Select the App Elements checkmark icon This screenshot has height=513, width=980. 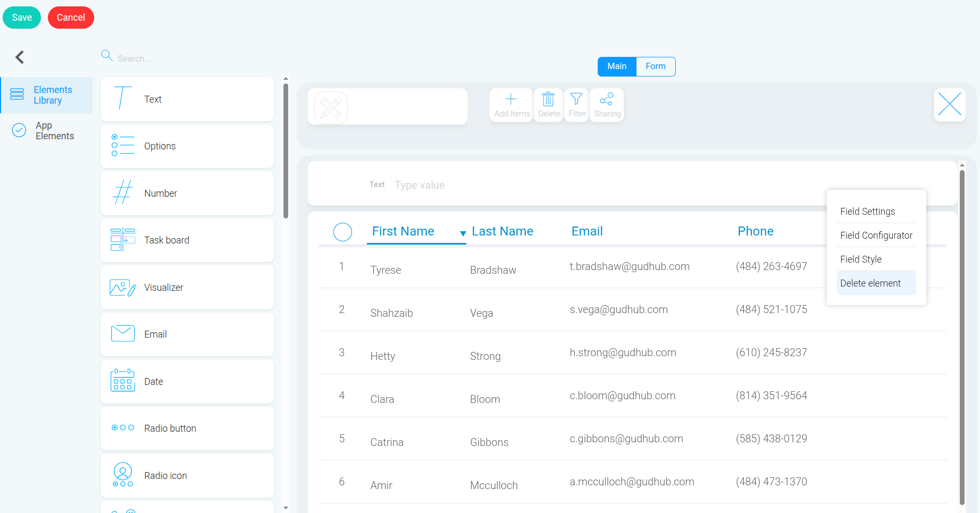[19, 130]
